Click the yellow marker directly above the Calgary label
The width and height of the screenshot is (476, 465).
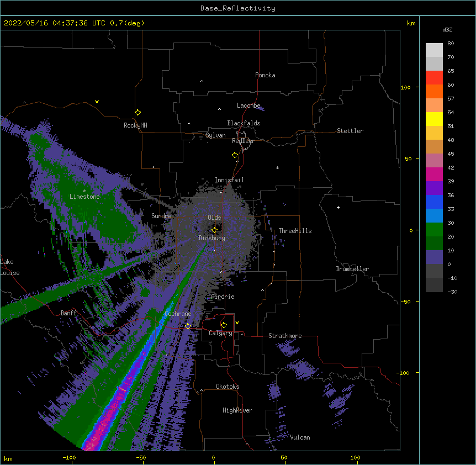pyautogui.click(x=224, y=325)
